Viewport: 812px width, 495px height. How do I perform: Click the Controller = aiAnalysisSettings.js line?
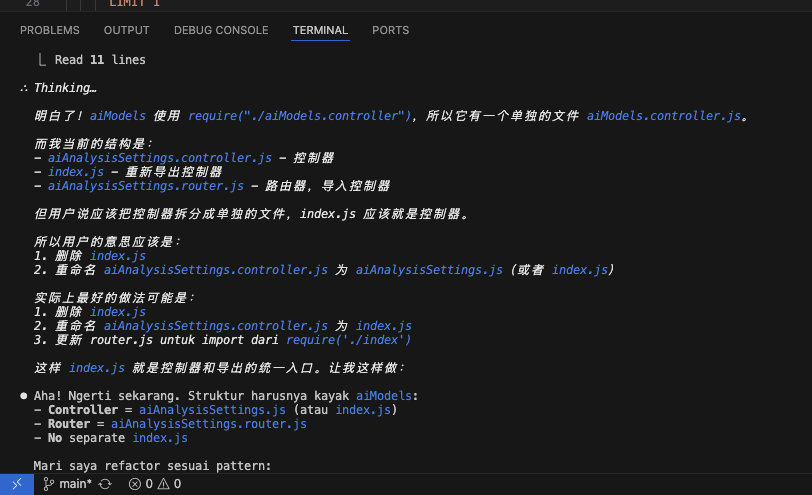click(215, 410)
